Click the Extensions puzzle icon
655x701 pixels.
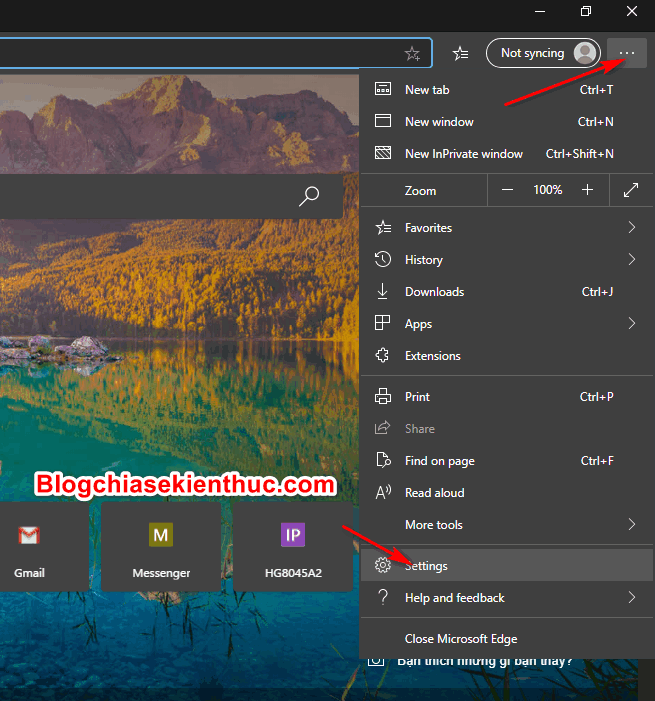coord(382,355)
